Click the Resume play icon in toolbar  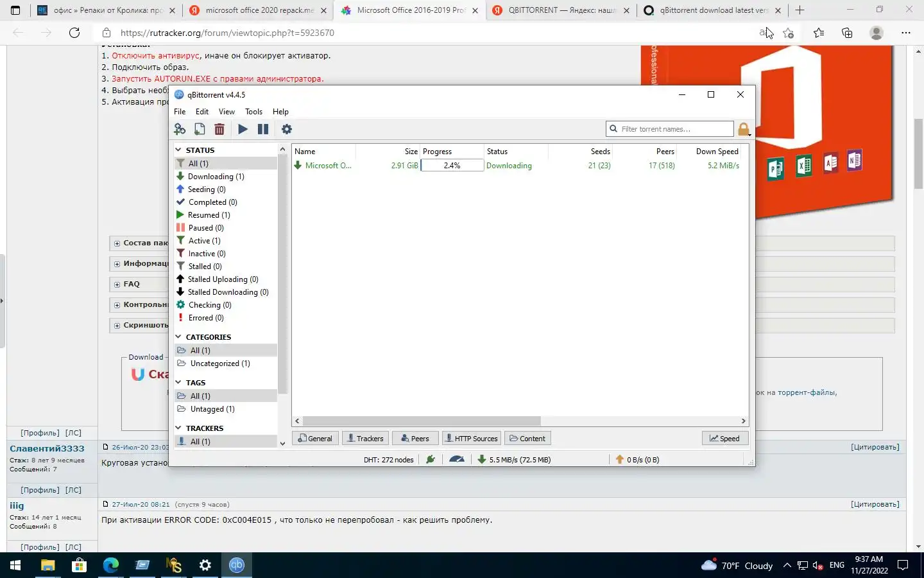click(x=243, y=129)
